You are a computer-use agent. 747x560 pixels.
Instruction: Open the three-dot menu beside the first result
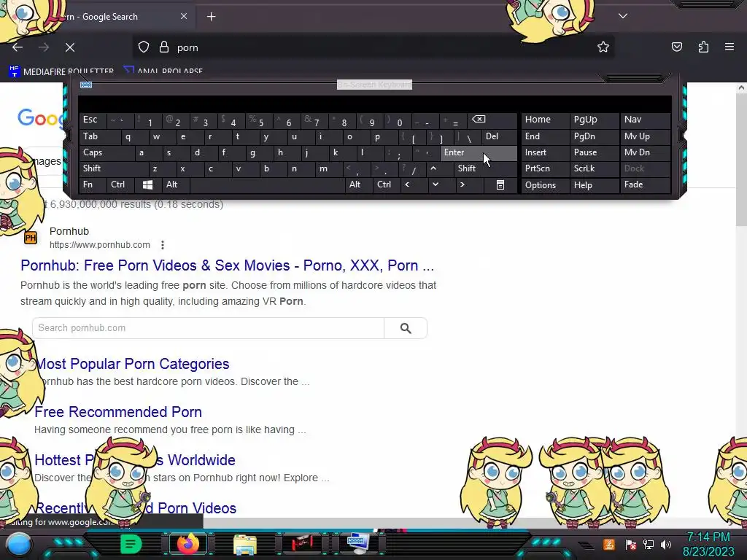(163, 245)
